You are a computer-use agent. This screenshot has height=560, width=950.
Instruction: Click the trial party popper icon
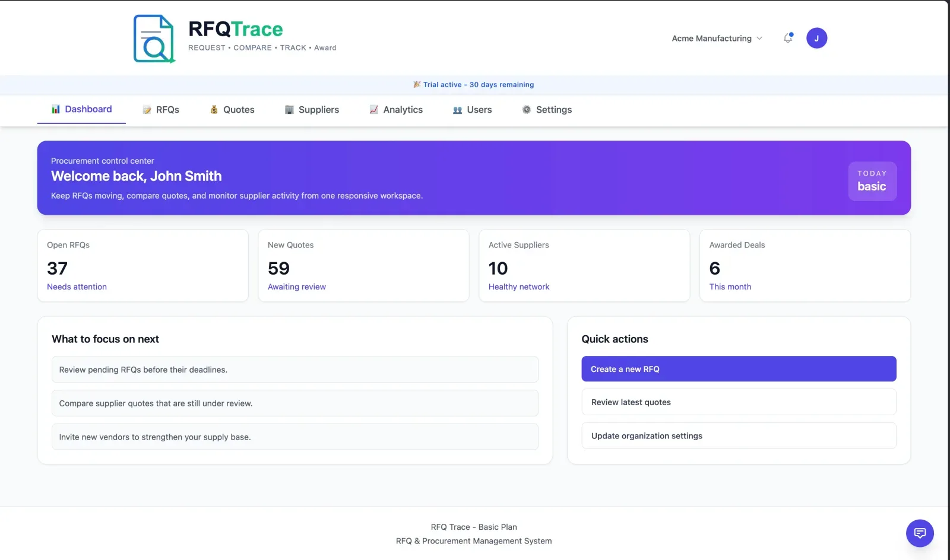coord(417,84)
